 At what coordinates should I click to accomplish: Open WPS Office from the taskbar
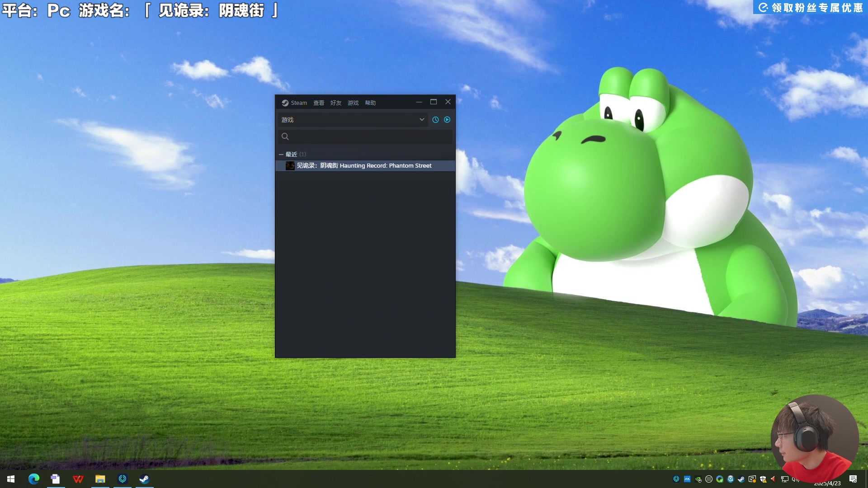point(78,479)
